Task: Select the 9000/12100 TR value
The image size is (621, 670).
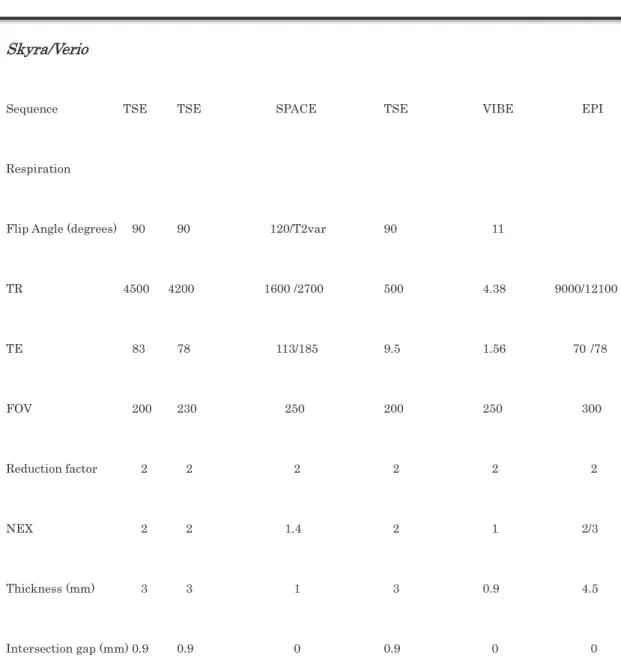Action: coord(586,289)
